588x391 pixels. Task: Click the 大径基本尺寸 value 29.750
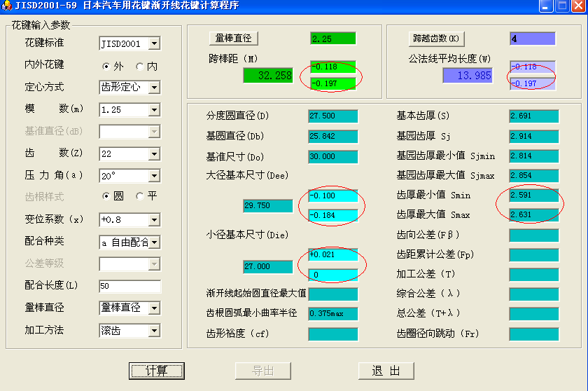click(x=268, y=205)
